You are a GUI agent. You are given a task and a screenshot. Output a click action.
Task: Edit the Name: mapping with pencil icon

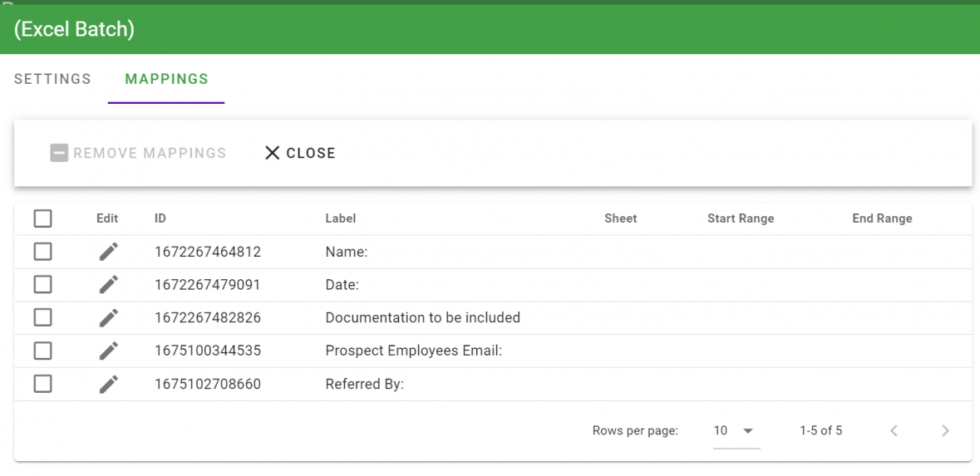[108, 252]
